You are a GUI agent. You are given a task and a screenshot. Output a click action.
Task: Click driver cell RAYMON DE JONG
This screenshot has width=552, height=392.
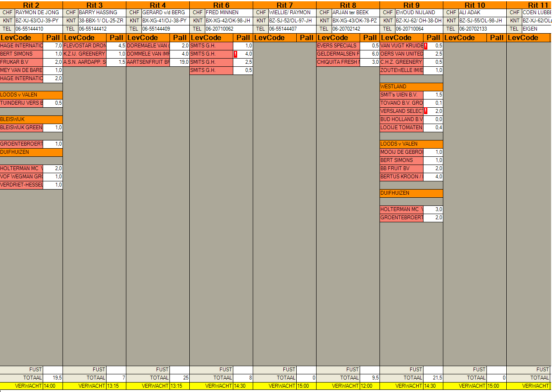[x=39, y=13]
